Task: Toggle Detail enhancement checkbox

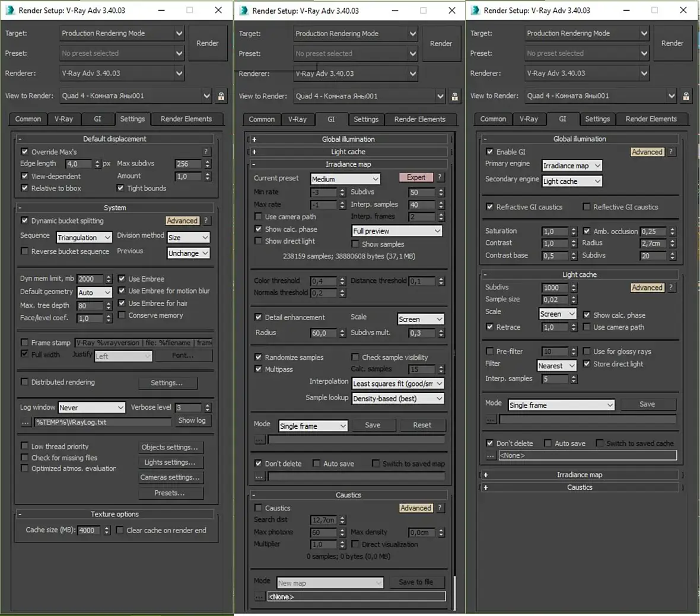Action: [x=258, y=317]
